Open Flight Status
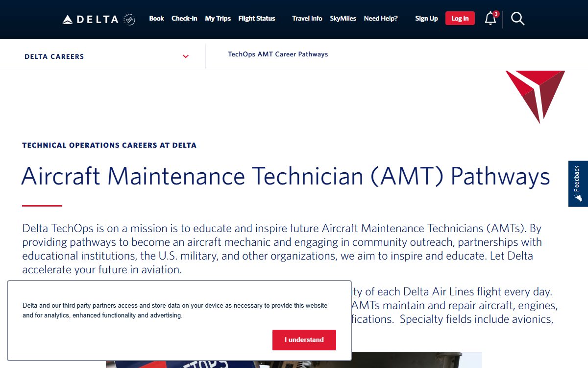Screen dimensions: 588x368 click(x=257, y=19)
